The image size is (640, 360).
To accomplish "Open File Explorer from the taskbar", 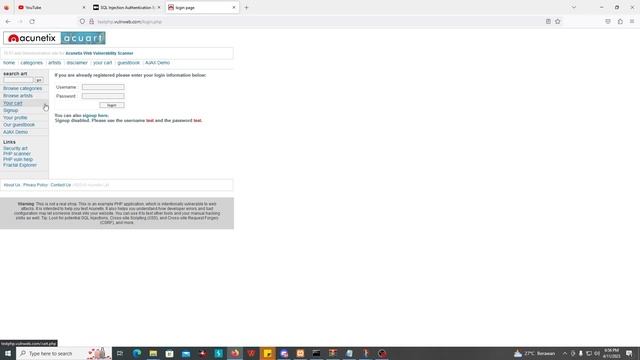I will pyautogui.click(x=153, y=353).
